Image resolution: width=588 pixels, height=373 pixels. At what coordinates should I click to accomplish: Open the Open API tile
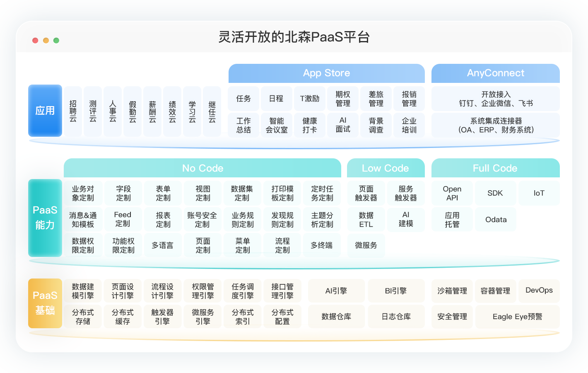click(x=452, y=193)
